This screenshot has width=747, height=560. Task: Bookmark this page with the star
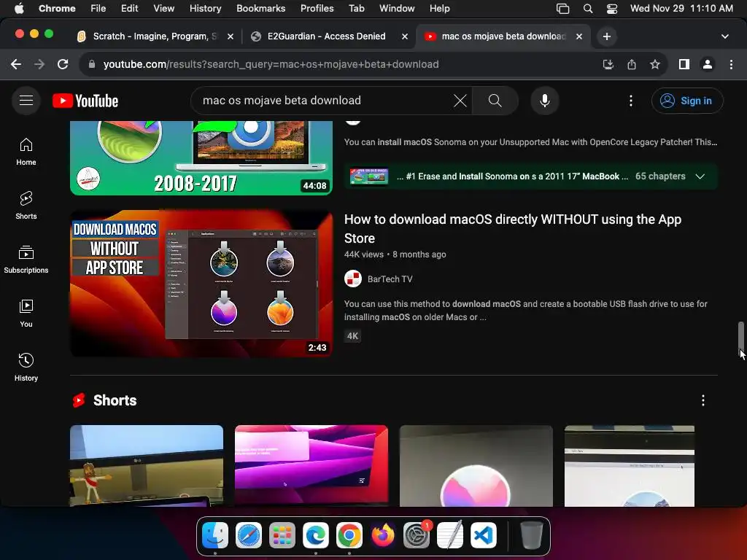pos(654,64)
